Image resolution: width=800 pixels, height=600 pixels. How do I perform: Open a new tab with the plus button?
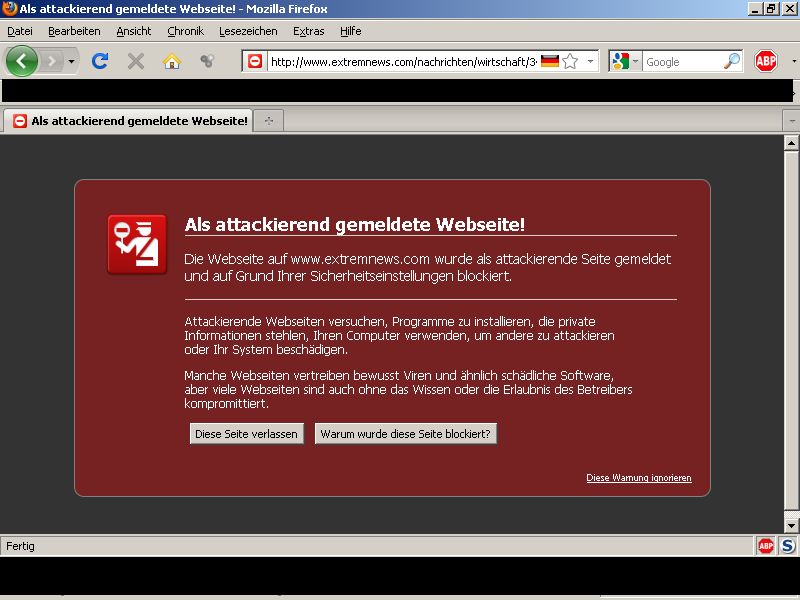point(268,121)
